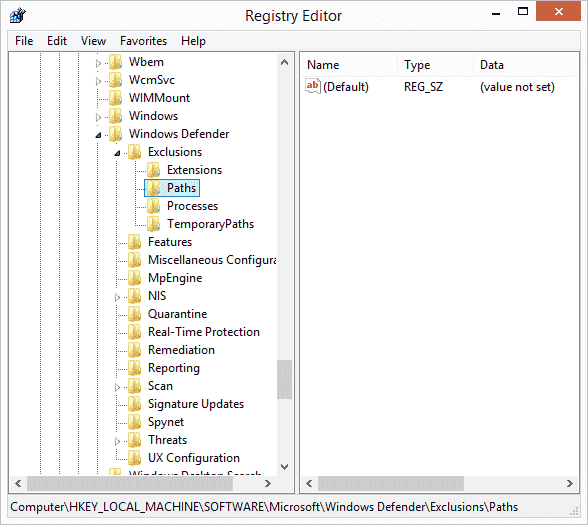Click the Registry Editor title bar icon
Image resolution: width=588 pixels, height=525 pixels.
click(18, 16)
